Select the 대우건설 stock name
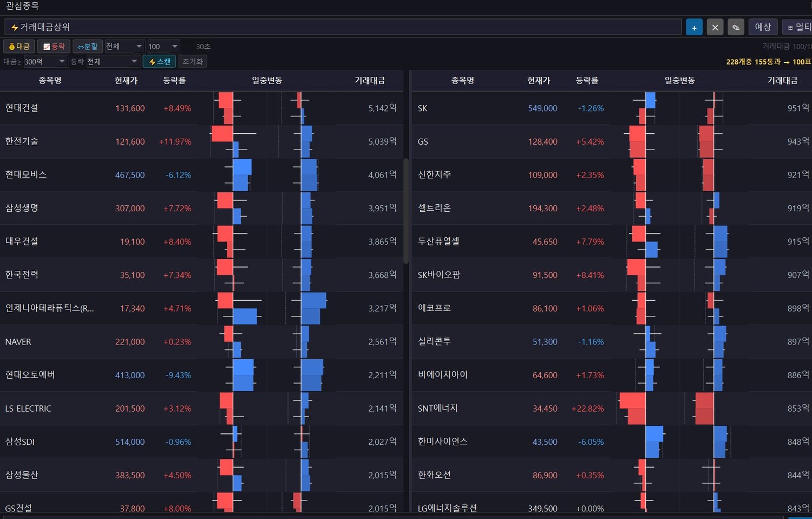Screen dimensions: 812x519 point(22,242)
